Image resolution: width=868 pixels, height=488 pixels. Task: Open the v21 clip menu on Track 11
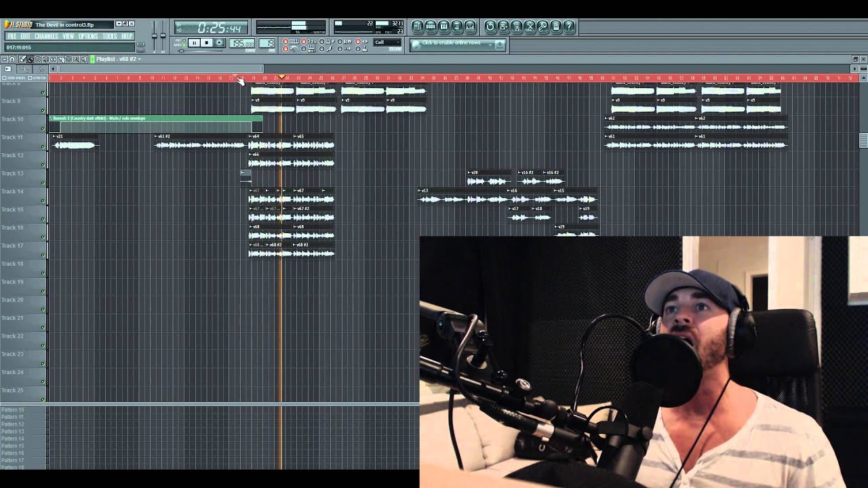point(54,136)
